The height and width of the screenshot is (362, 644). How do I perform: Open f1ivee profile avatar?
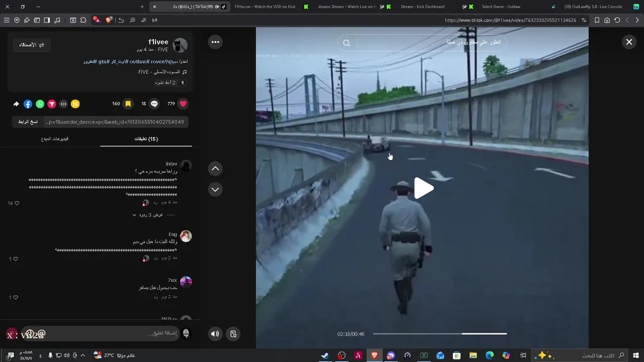coord(180,45)
